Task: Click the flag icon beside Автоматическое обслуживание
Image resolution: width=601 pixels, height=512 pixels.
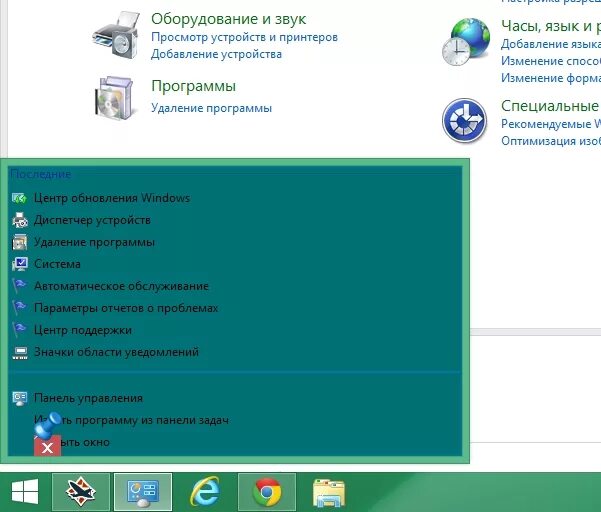Action: click(19, 286)
